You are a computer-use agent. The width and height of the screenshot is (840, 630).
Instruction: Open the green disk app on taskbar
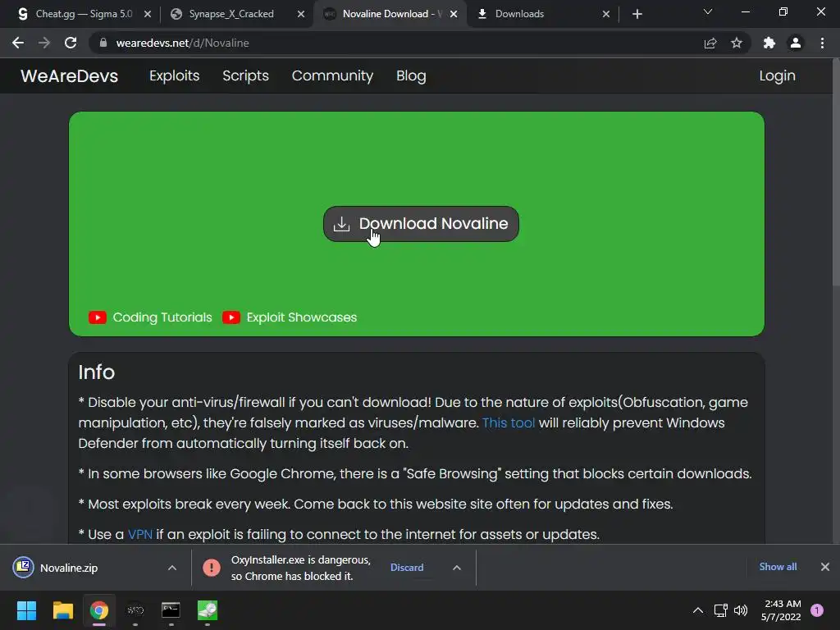coord(208,610)
